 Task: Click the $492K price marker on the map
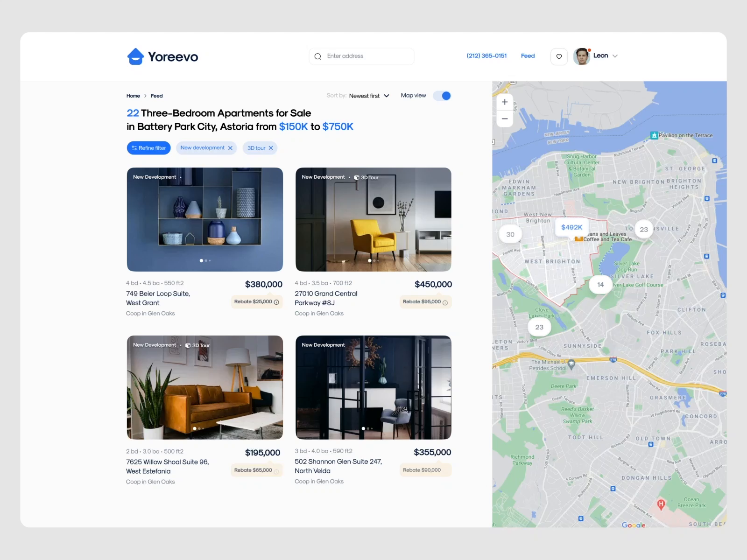(x=571, y=228)
